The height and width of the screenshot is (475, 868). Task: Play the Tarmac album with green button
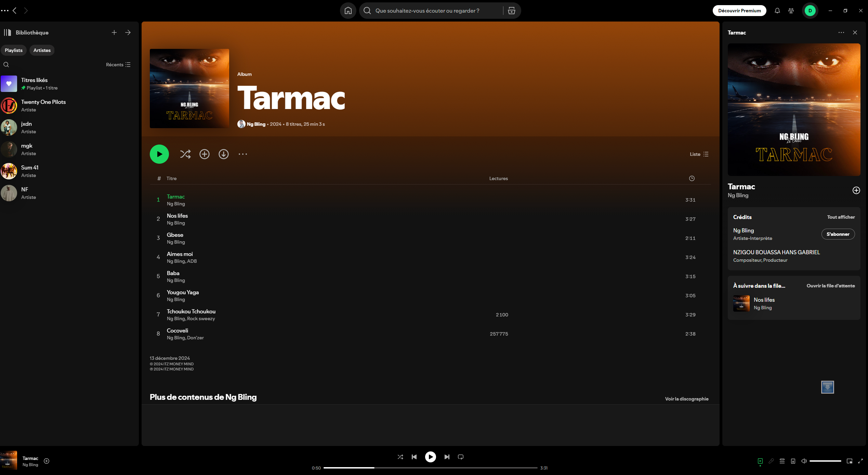(x=159, y=154)
